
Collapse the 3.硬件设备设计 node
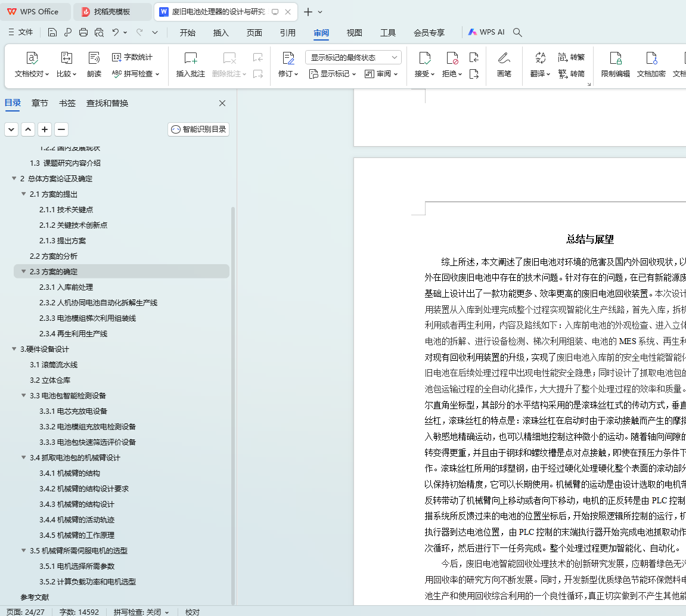tap(14, 349)
